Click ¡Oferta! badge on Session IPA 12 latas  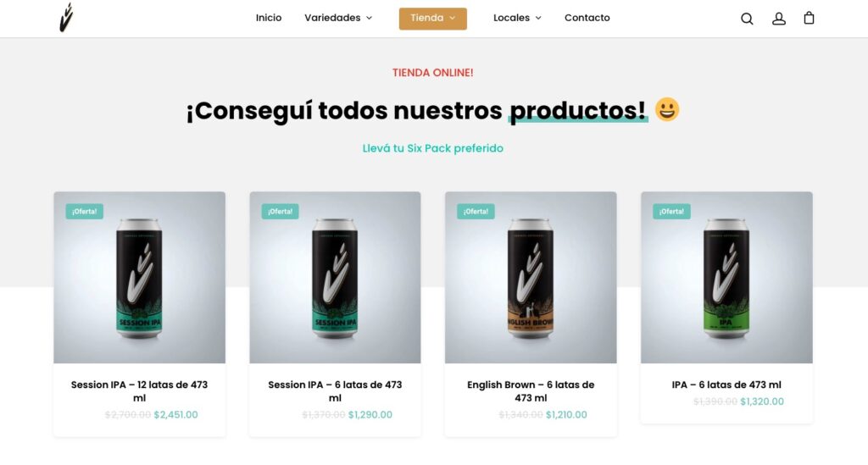[84, 211]
